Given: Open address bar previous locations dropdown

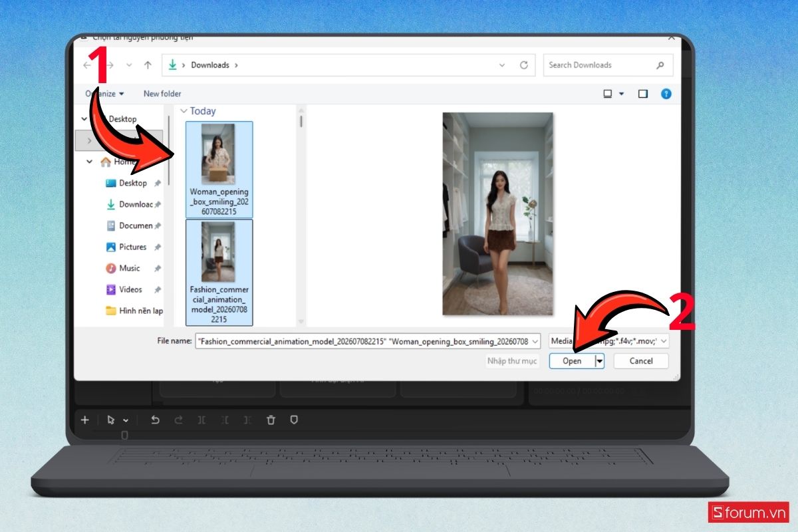Looking at the screenshot, I should [x=502, y=65].
